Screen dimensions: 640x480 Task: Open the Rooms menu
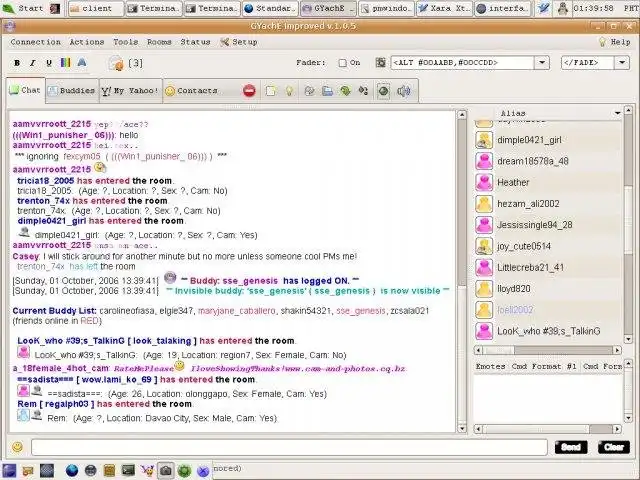159,42
